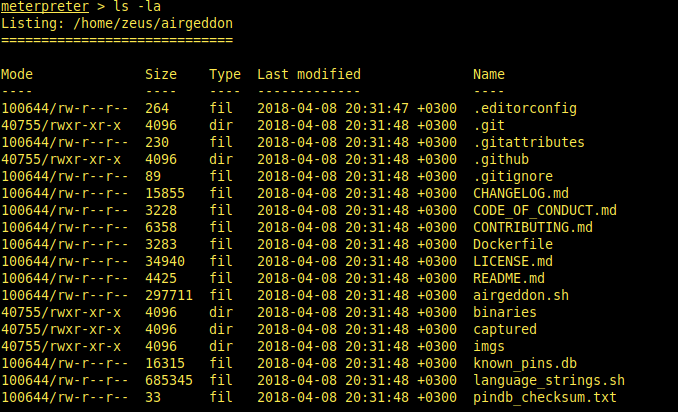678x412 pixels.
Task: Click the airgeddon.sh file name
Action: (521, 296)
